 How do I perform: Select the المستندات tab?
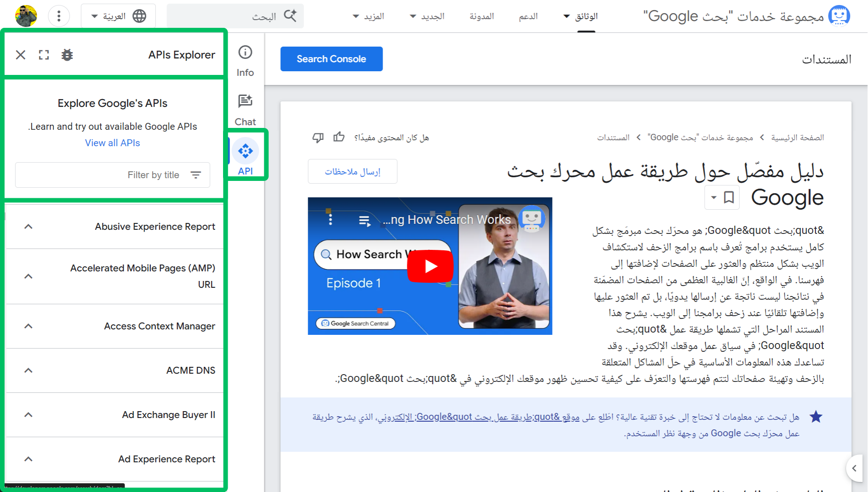tap(826, 59)
